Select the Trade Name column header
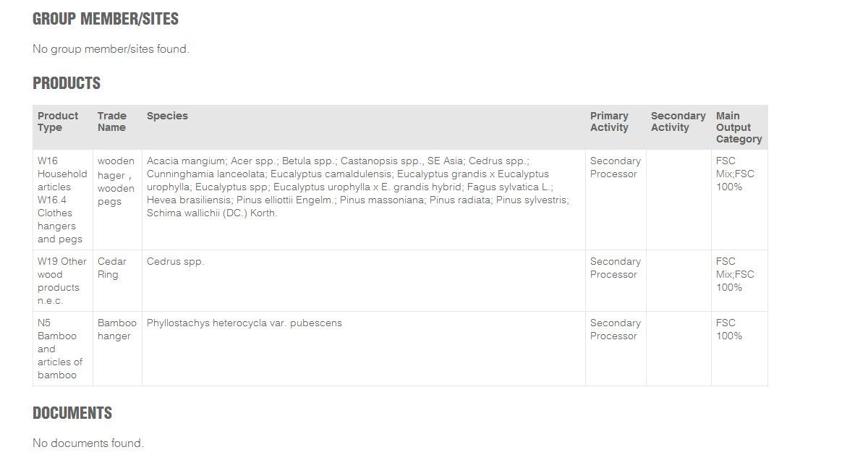The width and height of the screenshot is (868, 468). pyautogui.click(x=112, y=122)
